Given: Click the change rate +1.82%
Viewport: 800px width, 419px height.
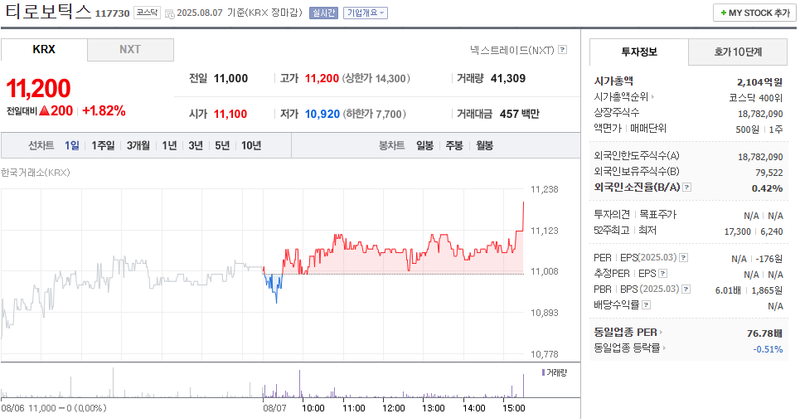Looking at the screenshot, I should click(104, 111).
